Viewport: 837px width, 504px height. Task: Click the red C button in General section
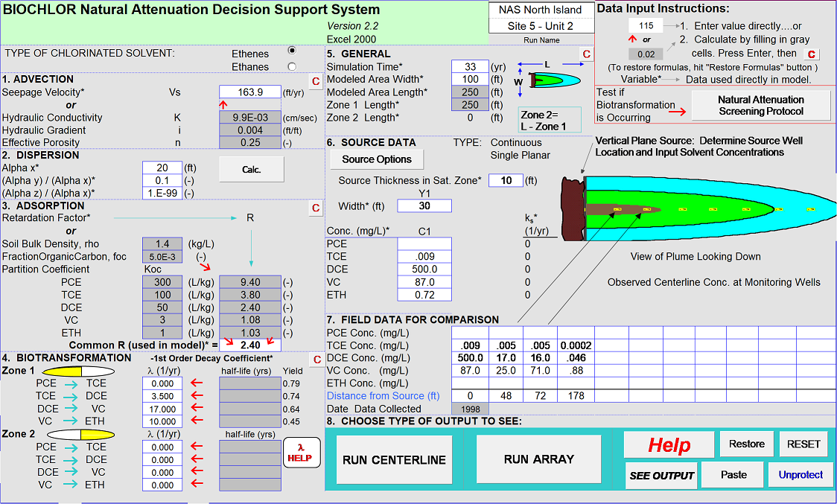point(586,54)
